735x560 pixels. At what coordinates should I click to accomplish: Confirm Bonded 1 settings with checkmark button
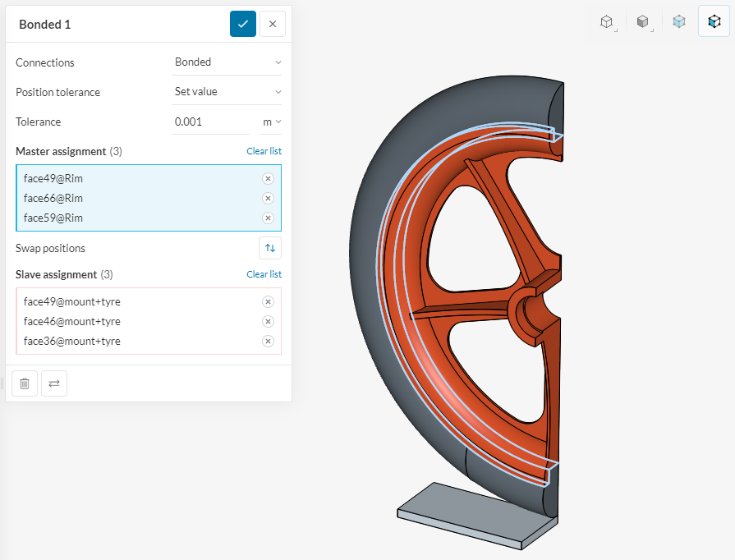[242, 24]
